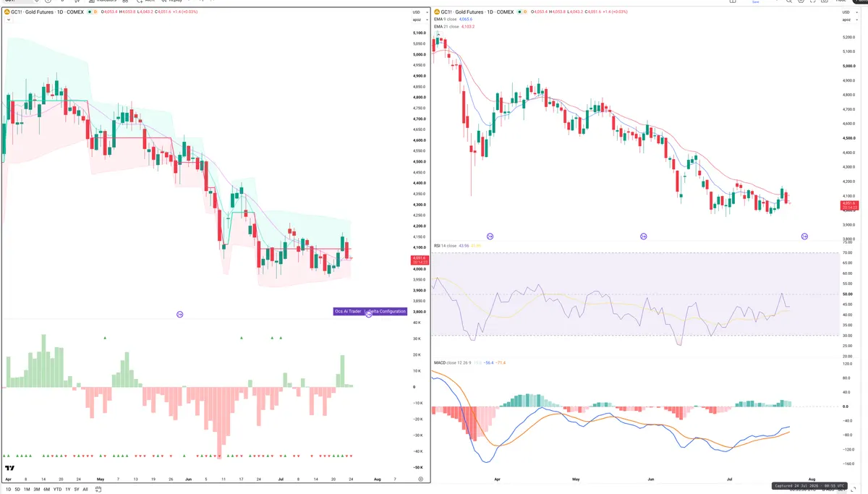Click the EMA 21 value 4,103.2
Image resolution: width=868 pixels, height=494 pixels.
coord(468,26)
